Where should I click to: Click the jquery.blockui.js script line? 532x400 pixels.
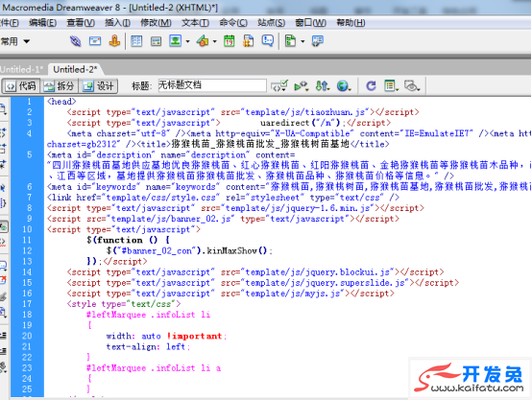point(255,271)
